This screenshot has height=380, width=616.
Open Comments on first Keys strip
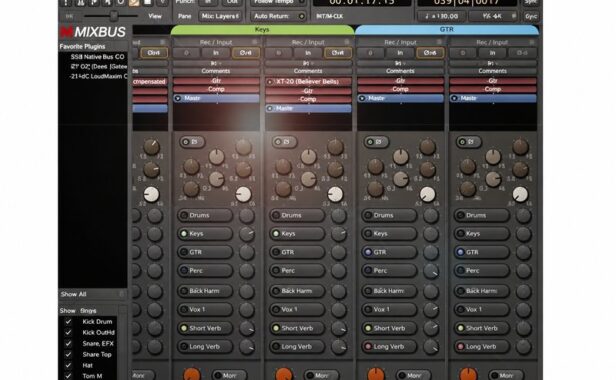(216, 71)
